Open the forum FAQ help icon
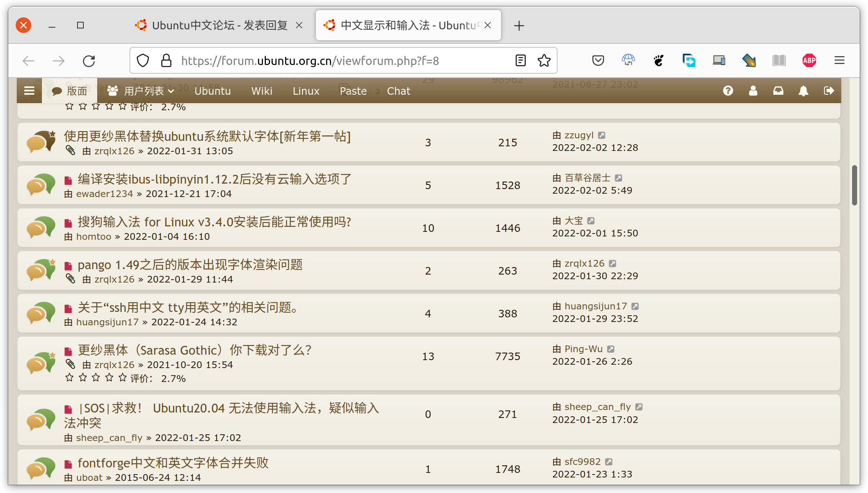 point(728,91)
